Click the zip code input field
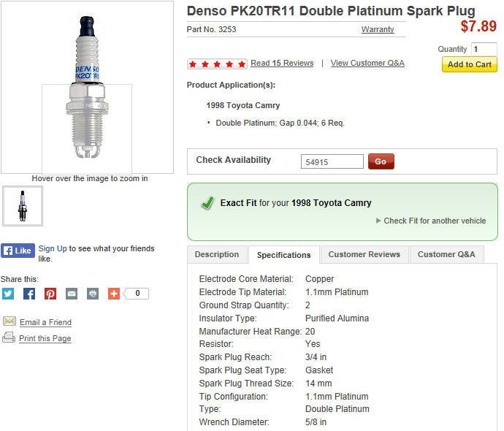The image size is (504, 431). [332, 161]
